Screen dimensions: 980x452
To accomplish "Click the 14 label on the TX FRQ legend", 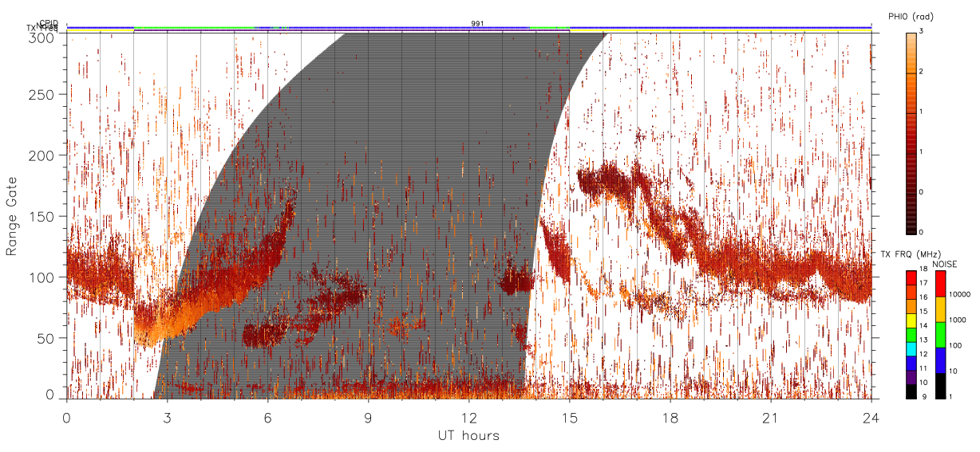I will [923, 326].
